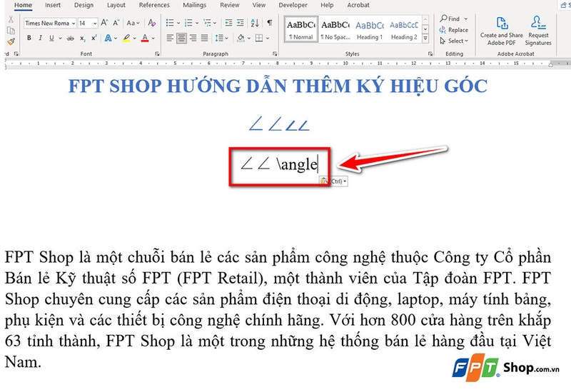The height and width of the screenshot is (392, 571).
Task: Apply paragraph shading bucket
Action: [241, 38]
